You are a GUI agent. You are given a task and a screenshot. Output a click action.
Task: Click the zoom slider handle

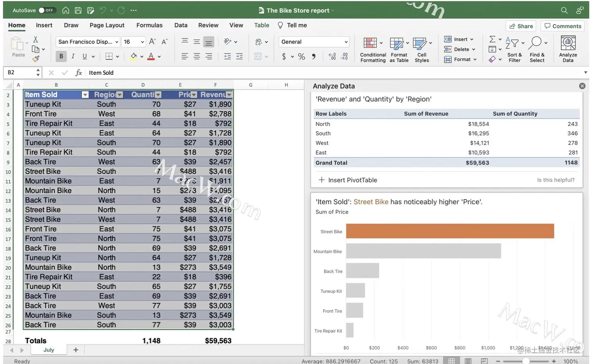[526, 361]
